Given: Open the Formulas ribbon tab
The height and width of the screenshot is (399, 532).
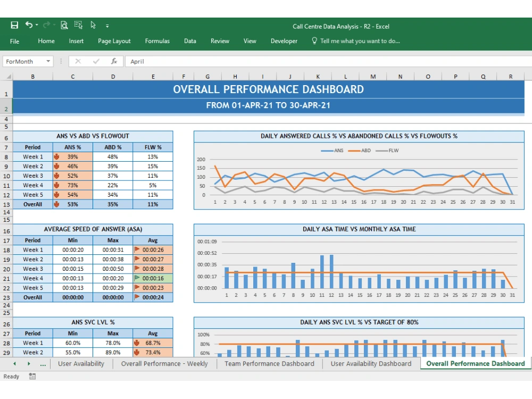Looking at the screenshot, I should 157,41.
